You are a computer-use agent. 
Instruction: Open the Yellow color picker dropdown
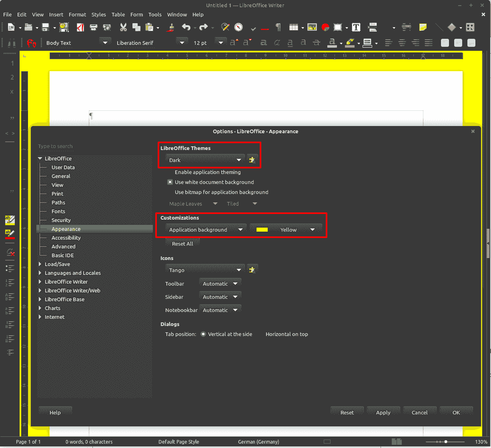pos(286,230)
